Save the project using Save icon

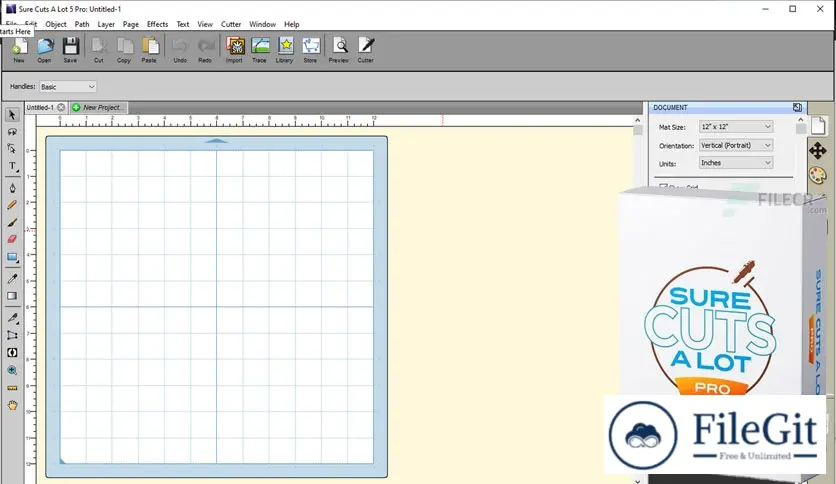pyautogui.click(x=70, y=49)
